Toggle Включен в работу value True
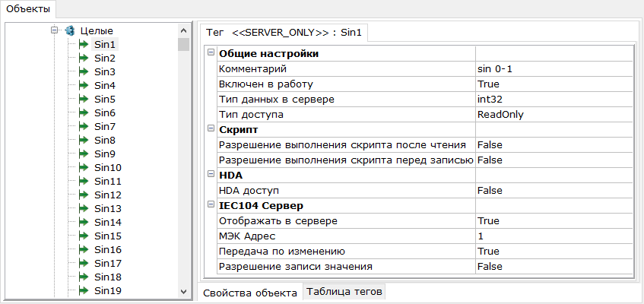Image resolution: width=644 pixels, height=304 pixels. pyautogui.click(x=554, y=84)
